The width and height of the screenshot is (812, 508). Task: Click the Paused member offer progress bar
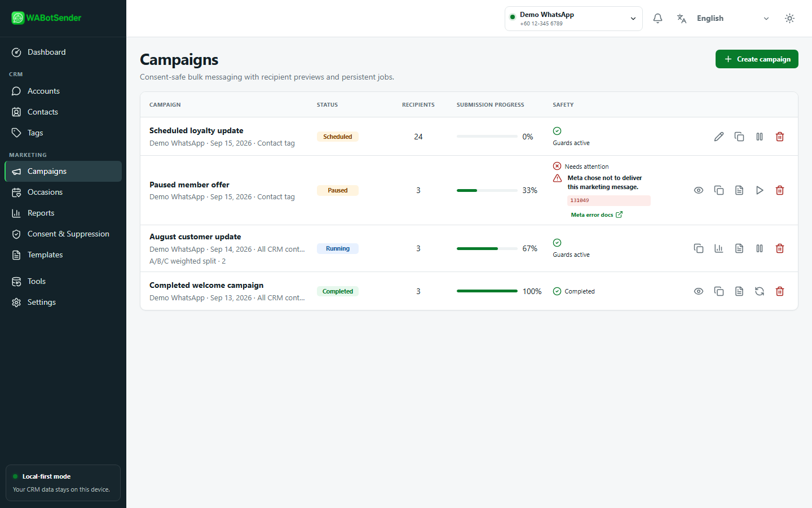(x=487, y=190)
